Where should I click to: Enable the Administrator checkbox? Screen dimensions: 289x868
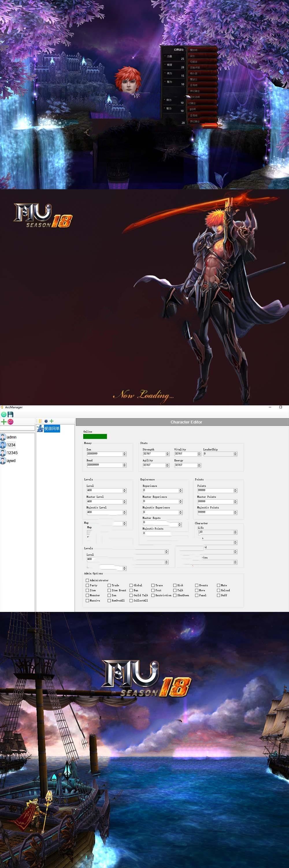point(88,580)
